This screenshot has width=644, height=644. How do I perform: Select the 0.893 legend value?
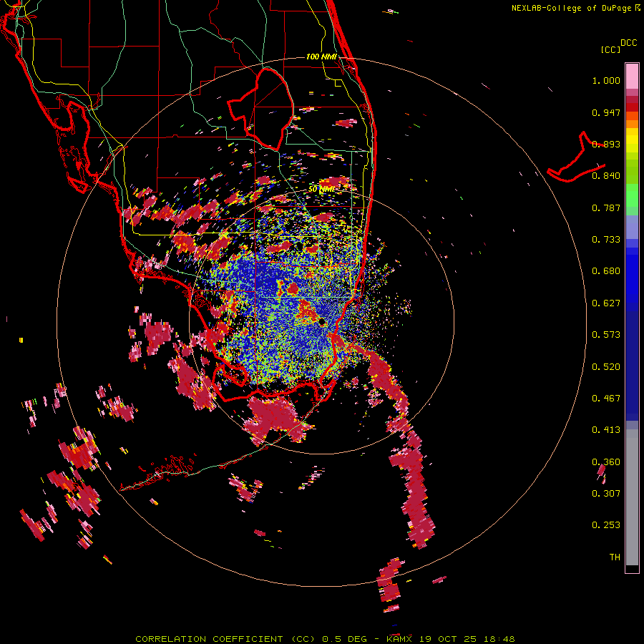pos(606,144)
